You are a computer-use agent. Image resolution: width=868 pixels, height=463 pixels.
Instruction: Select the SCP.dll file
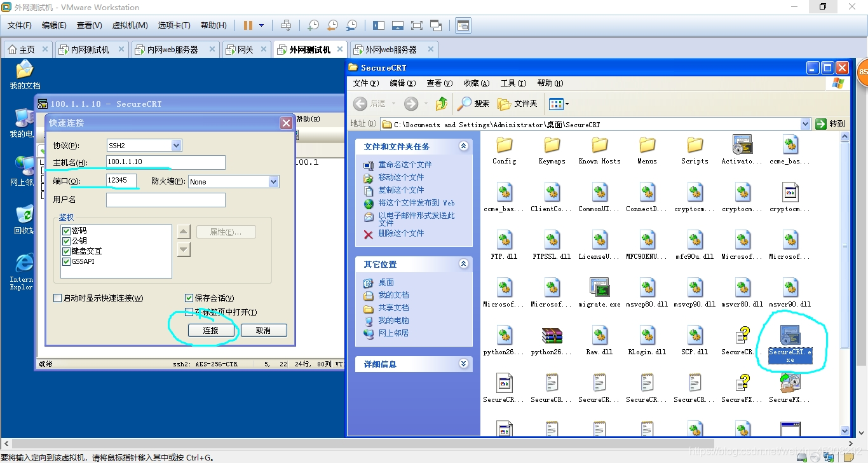pyautogui.click(x=695, y=341)
